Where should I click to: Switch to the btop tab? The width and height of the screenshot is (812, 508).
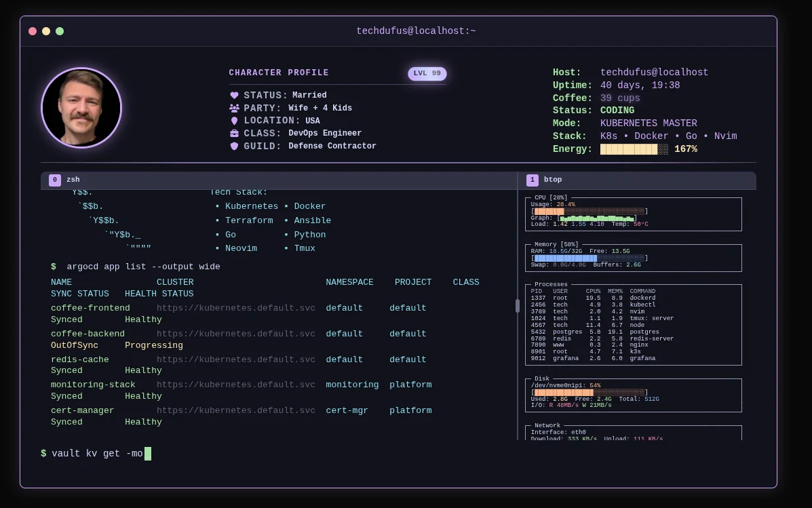coord(552,180)
